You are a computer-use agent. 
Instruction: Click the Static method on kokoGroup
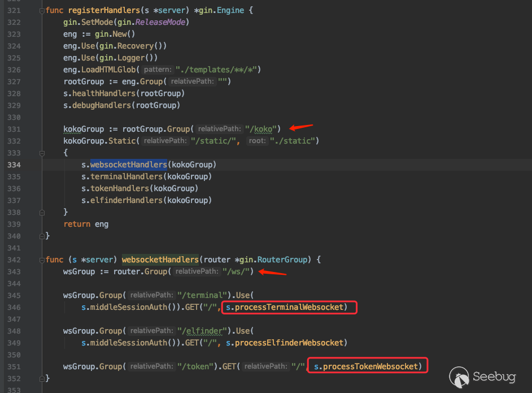click(x=122, y=141)
